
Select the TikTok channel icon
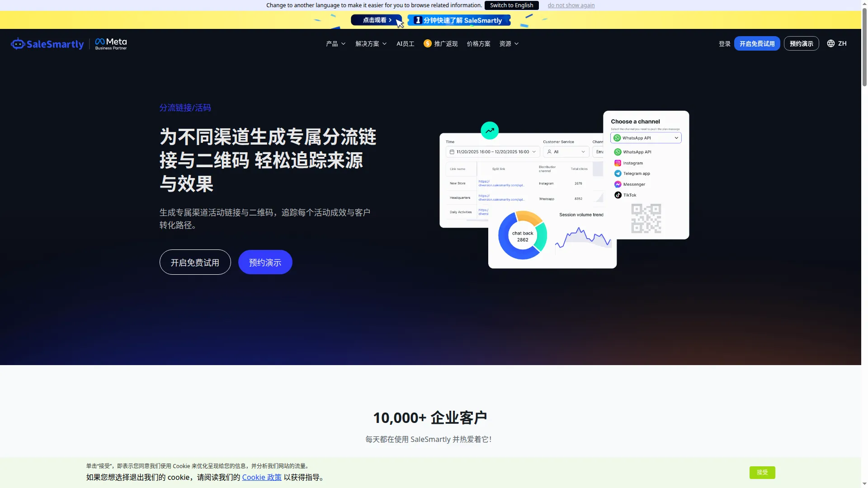(618, 195)
